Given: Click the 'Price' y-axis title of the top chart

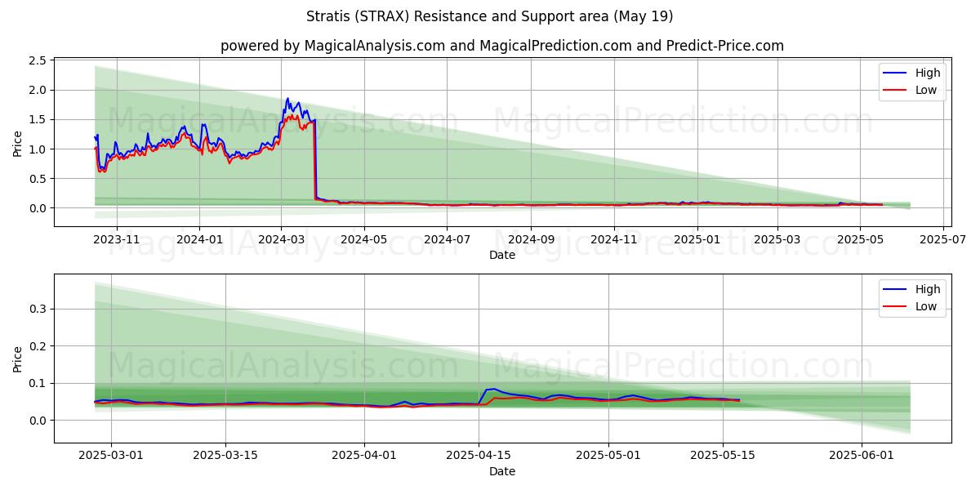Looking at the screenshot, I should click(17, 144).
